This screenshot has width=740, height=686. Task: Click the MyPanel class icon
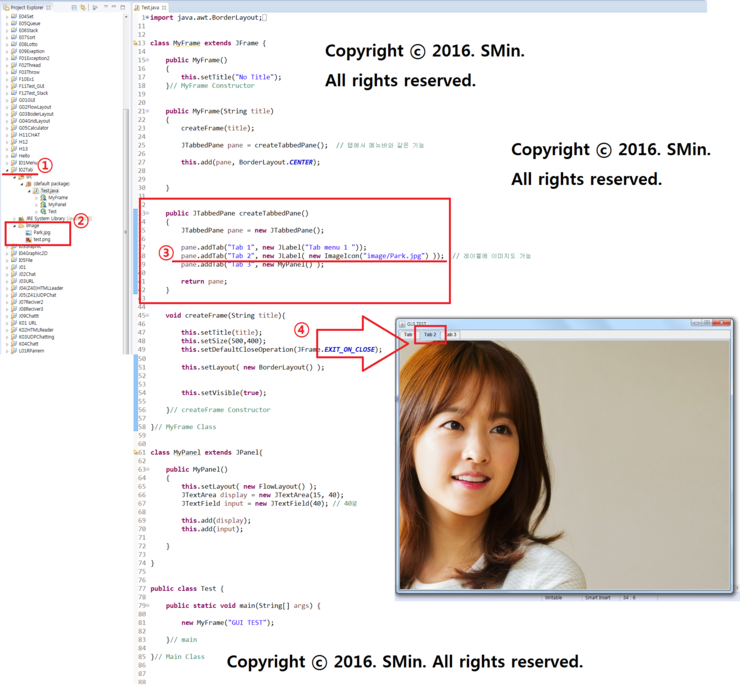tap(43, 205)
